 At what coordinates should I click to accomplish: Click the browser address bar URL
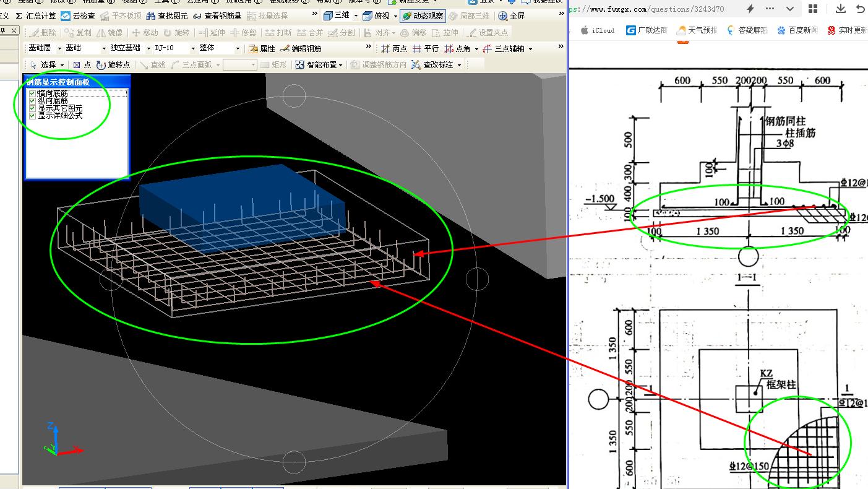click(x=647, y=9)
